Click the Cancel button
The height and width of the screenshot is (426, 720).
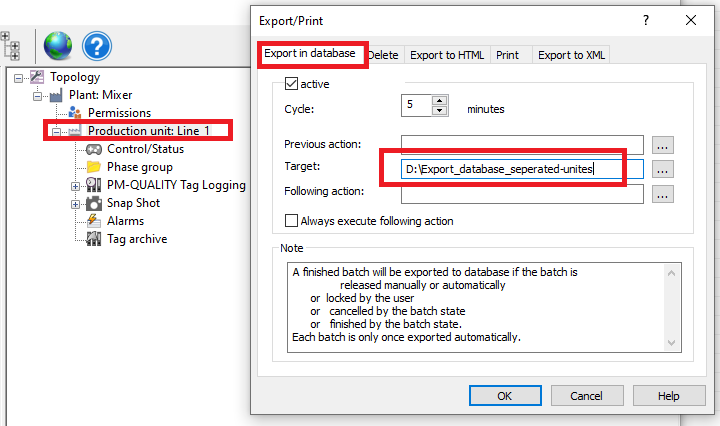coord(585,396)
